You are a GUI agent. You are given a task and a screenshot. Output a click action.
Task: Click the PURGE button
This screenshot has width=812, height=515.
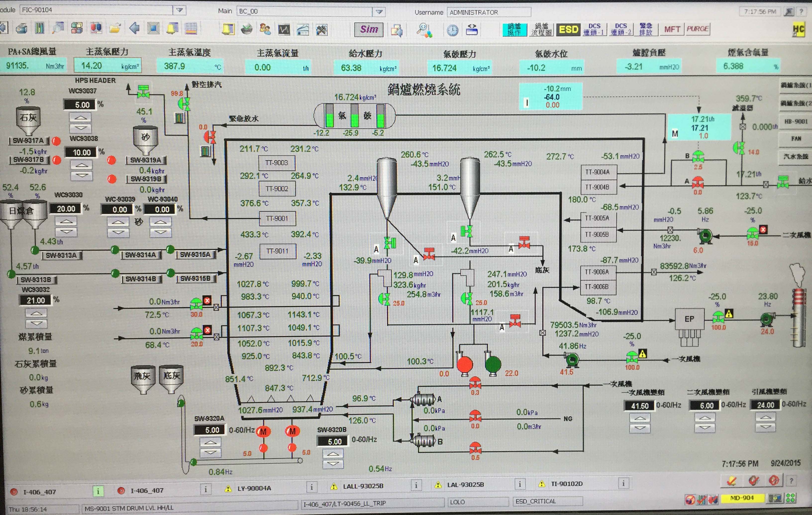point(698,29)
